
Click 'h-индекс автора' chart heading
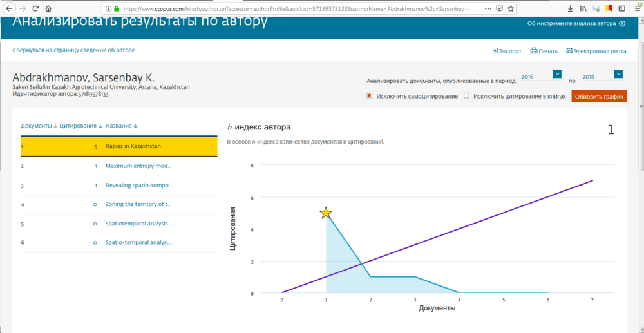[259, 127]
